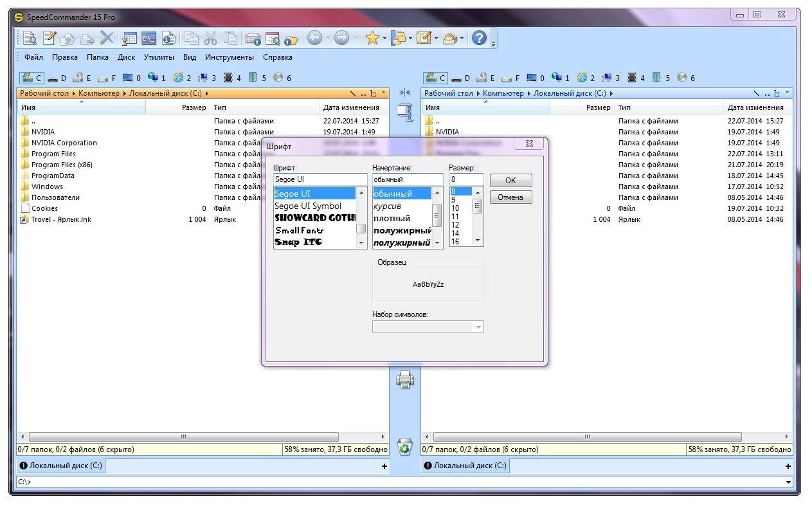The image size is (812, 508).
Task: Click the Шрифт font name input field
Action: 320,179
